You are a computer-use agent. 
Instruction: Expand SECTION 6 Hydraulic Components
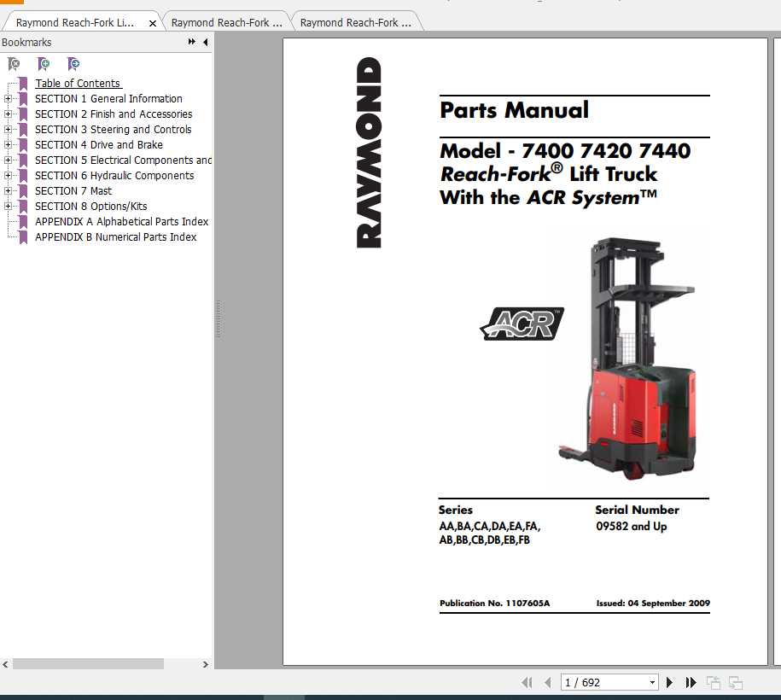pyautogui.click(x=8, y=175)
